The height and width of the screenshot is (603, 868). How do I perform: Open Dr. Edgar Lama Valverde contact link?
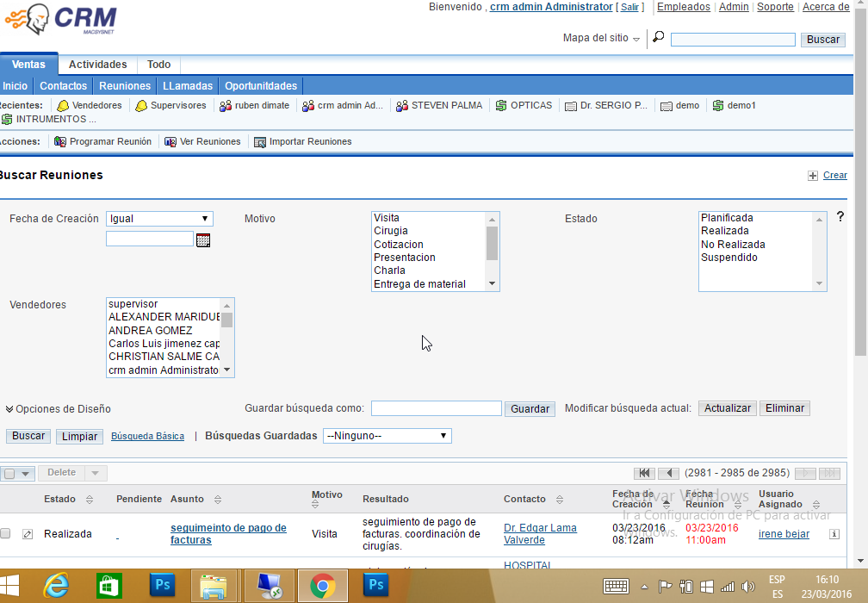(540, 534)
